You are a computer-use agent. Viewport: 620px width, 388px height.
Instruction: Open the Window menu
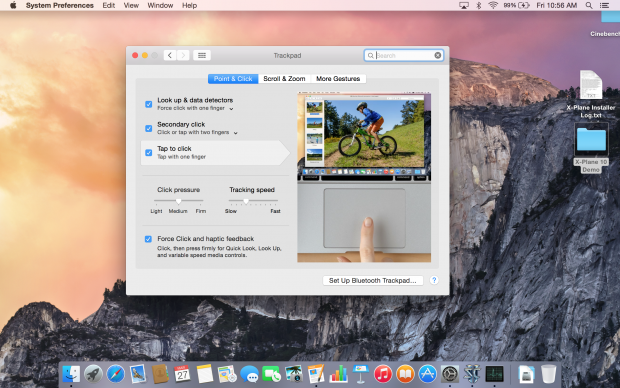[x=160, y=5]
